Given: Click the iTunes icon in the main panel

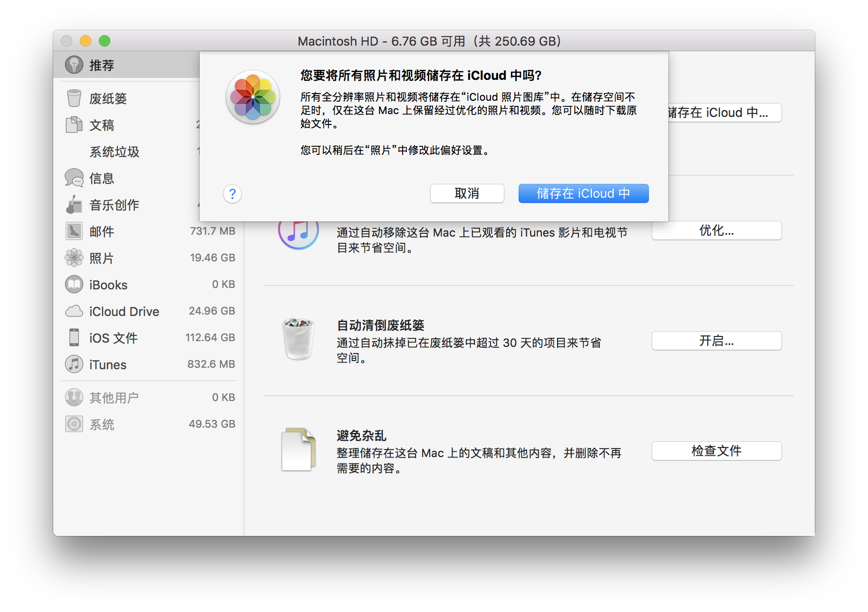Looking at the screenshot, I should (299, 234).
